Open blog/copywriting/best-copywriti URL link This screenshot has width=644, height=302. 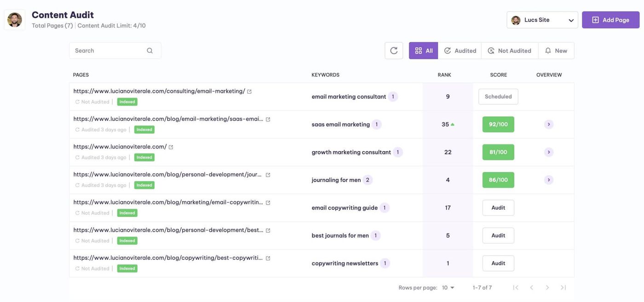[x=168, y=258]
